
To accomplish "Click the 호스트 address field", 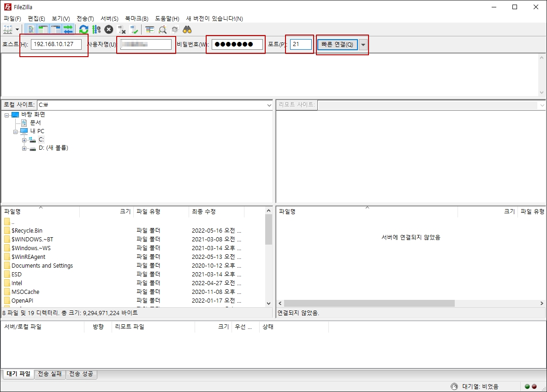I will coord(56,44).
